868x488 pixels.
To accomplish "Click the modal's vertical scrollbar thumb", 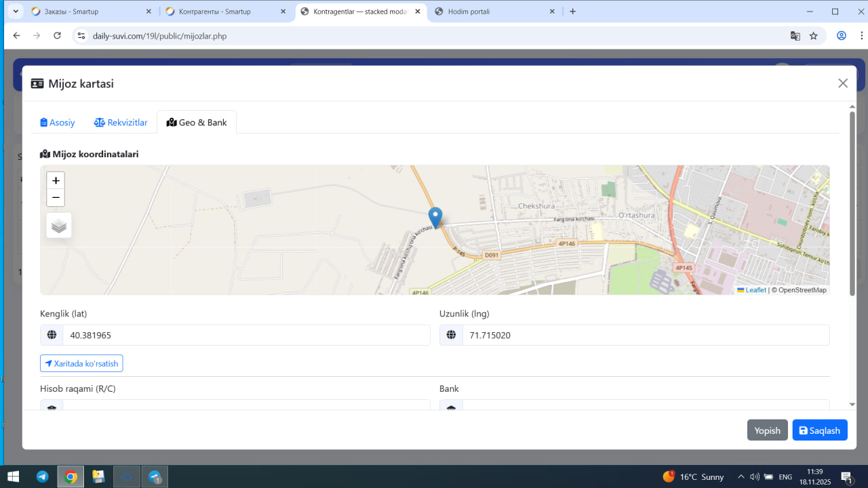I will click(x=852, y=203).
